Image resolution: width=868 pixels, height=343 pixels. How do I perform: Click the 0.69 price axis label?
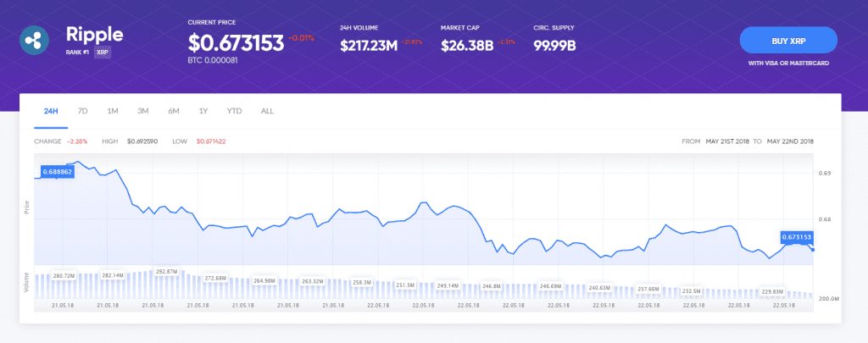(x=824, y=173)
